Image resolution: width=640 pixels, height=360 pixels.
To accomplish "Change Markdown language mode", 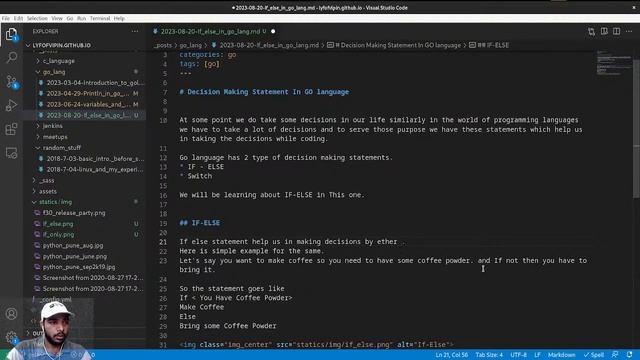I will click(561, 355).
